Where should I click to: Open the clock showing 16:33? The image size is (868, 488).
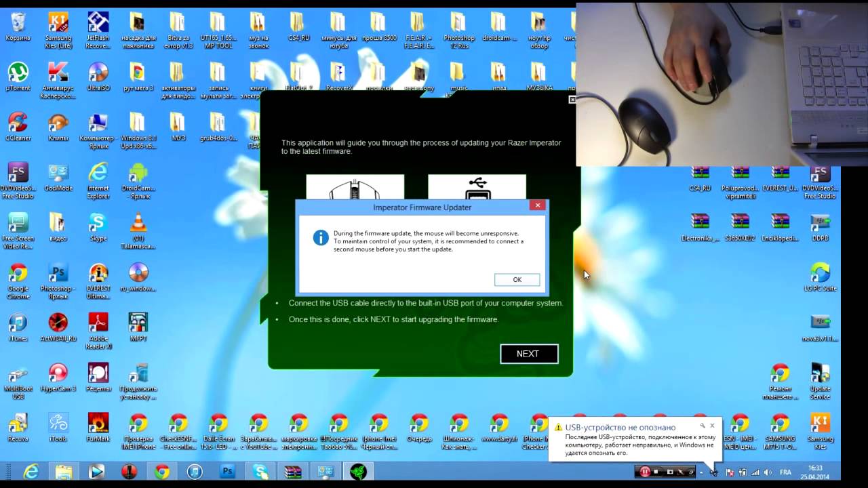[x=815, y=472]
